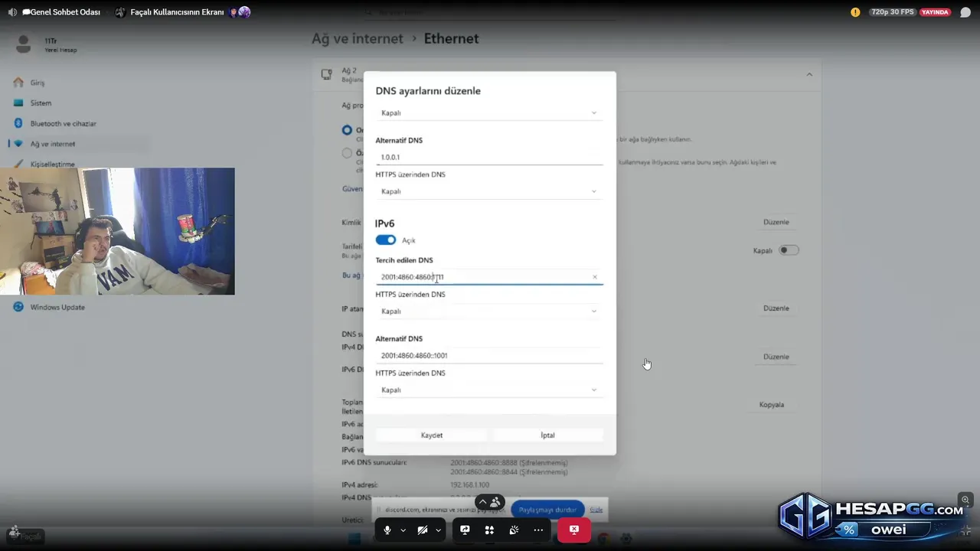This screenshot has width=980, height=551.
Task: Click the red stop-streaming disconnect button
Action: (573, 530)
